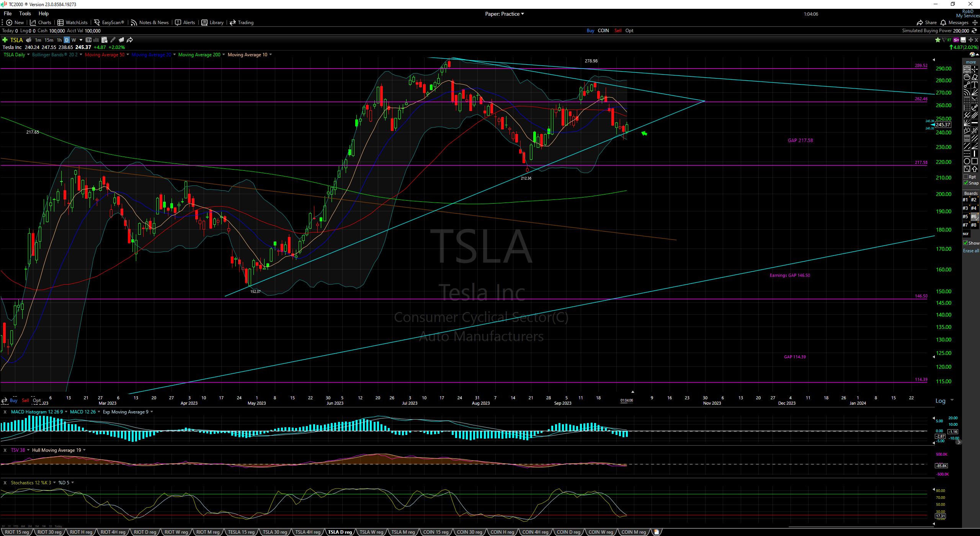Screen dimensions: 980x536
Task: Select the up arrow drawing tool
Action: pyautogui.click(x=975, y=168)
